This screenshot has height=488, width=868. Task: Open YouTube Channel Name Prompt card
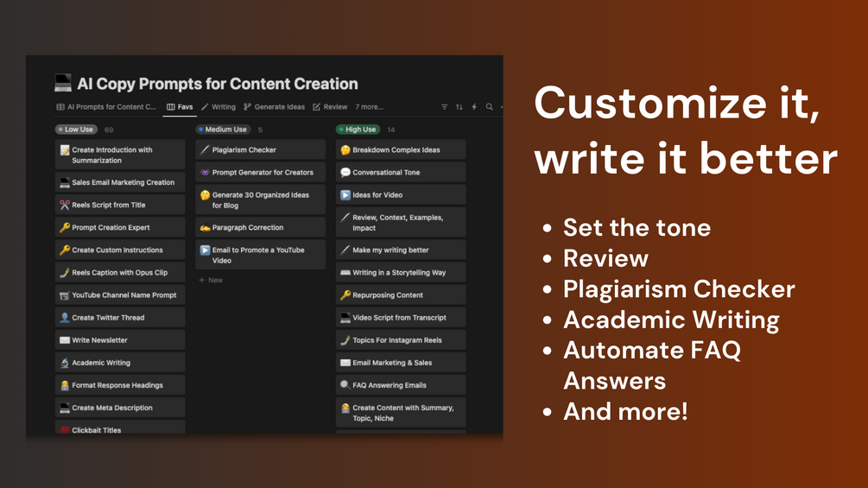120,295
